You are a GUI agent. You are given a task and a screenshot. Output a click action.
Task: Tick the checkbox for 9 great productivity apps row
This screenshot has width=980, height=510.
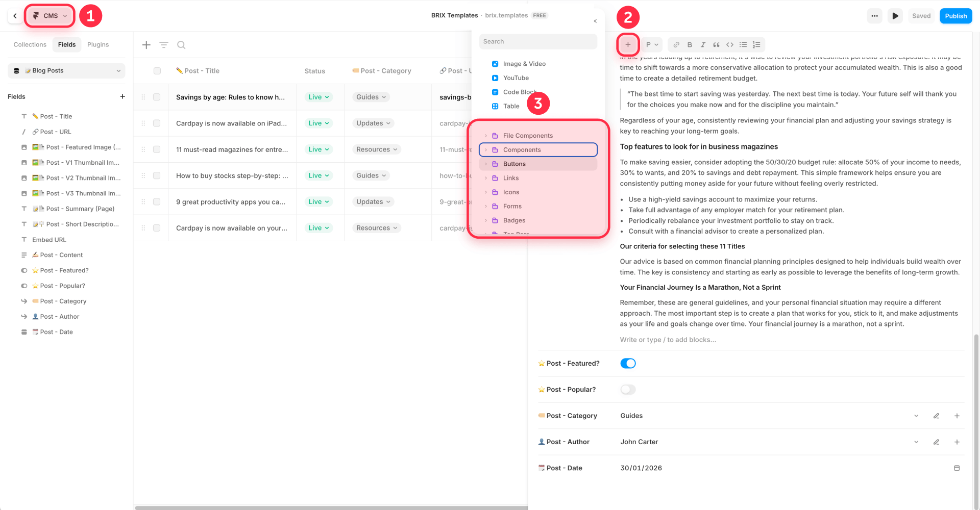157,202
